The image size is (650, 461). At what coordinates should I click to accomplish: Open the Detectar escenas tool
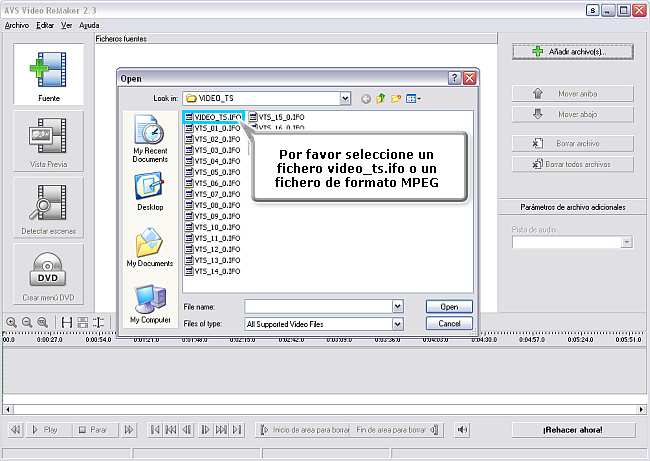click(49, 208)
